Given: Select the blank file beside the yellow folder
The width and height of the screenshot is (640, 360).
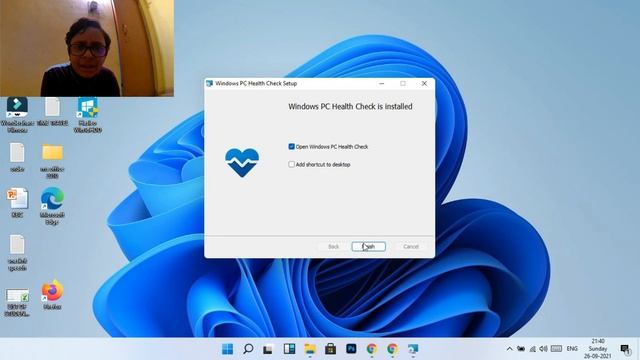Looking at the screenshot, I should (x=17, y=157).
